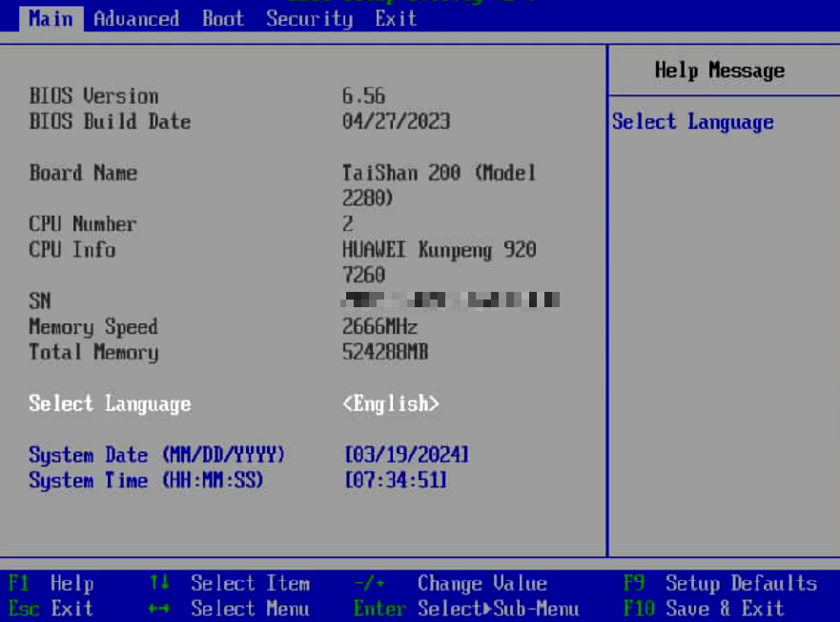840x622 pixels.
Task: Click the -/+ Change Value hint
Action: click(x=450, y=584)
